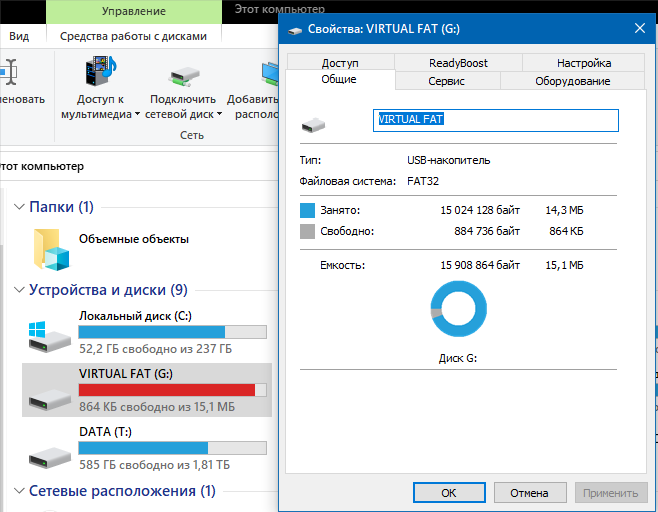Open the Управление ribbon tab

coord(134,11)
